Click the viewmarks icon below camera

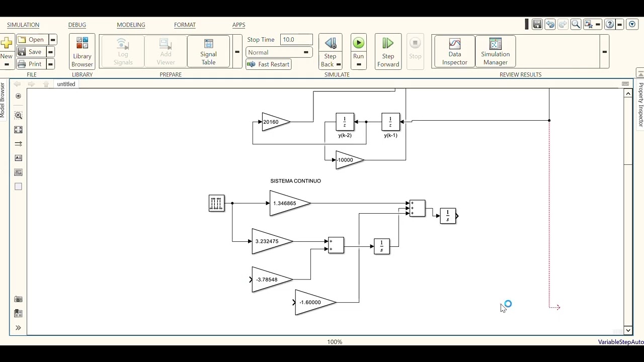point(19,313)
